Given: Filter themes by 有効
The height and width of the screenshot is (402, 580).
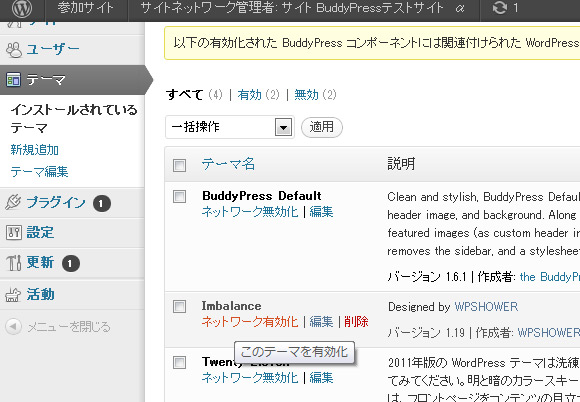Looking at the screenshot, I should point(250,95).
